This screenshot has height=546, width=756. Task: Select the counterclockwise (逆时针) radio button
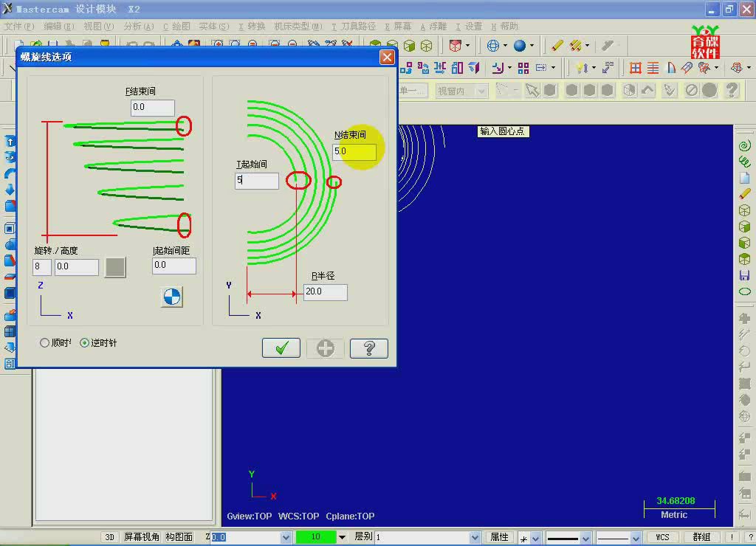(x=84, y=342)
